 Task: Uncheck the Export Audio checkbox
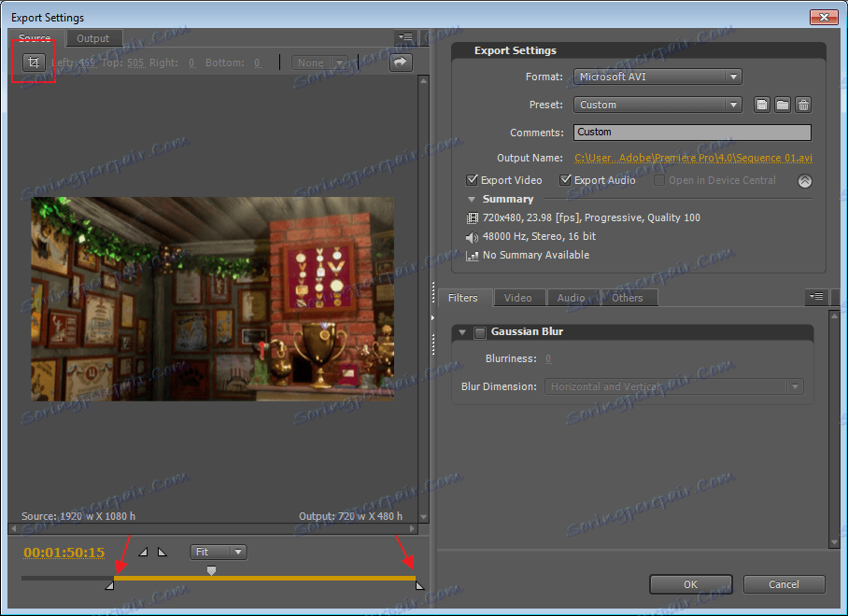coord(565,180)
